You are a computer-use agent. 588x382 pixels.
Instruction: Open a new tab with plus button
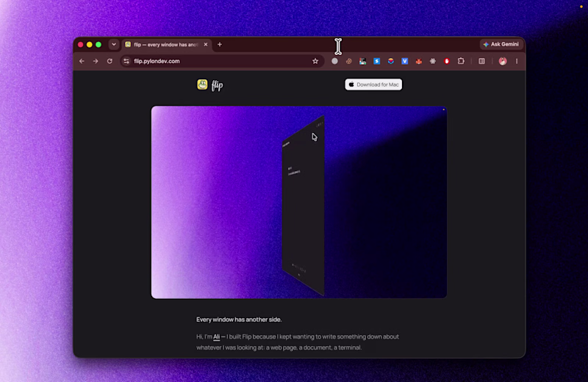click(x=220, y=45)
